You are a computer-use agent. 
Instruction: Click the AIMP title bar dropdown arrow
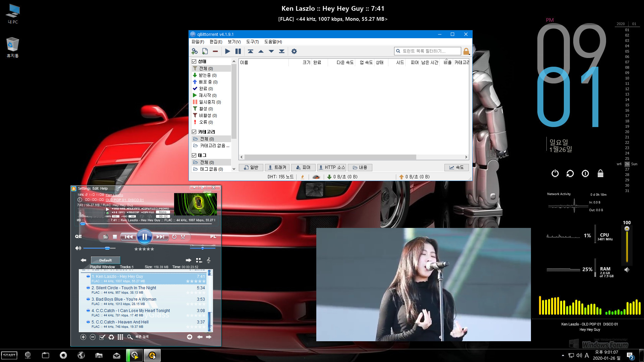[x=194, y=187]
